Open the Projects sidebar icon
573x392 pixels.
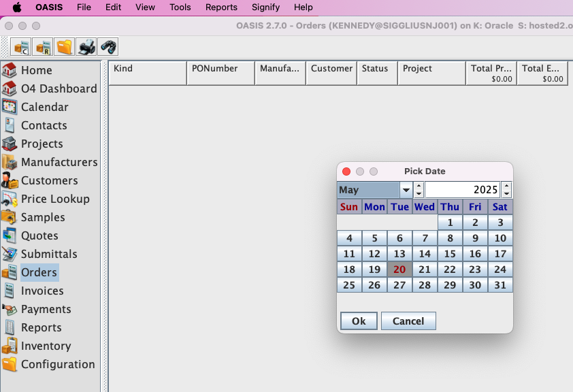click(x=9, y=144)
